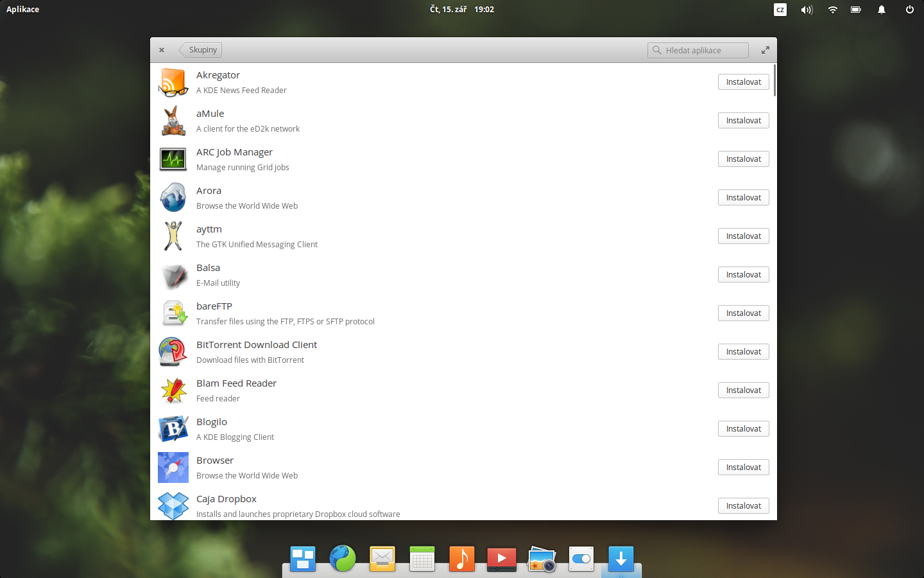Click the Arora globe icon
This screenshot has height=578, width=924.
[173, 197]
